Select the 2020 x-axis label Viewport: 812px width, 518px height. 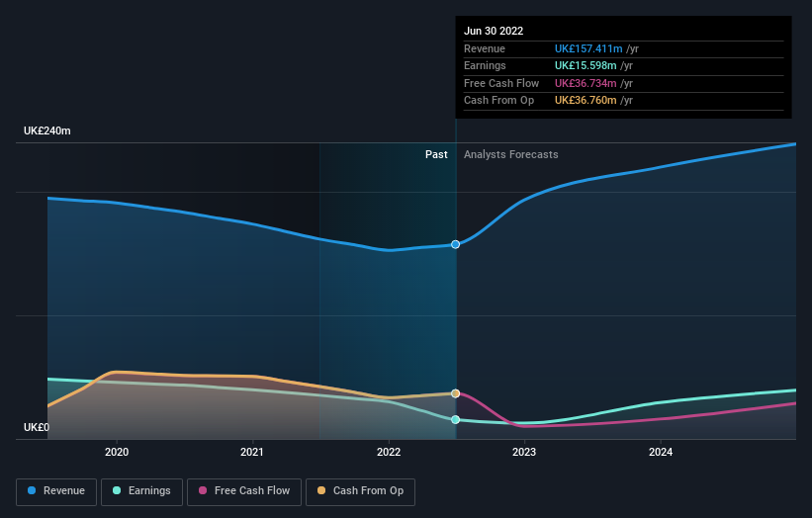tap(117, 452)
